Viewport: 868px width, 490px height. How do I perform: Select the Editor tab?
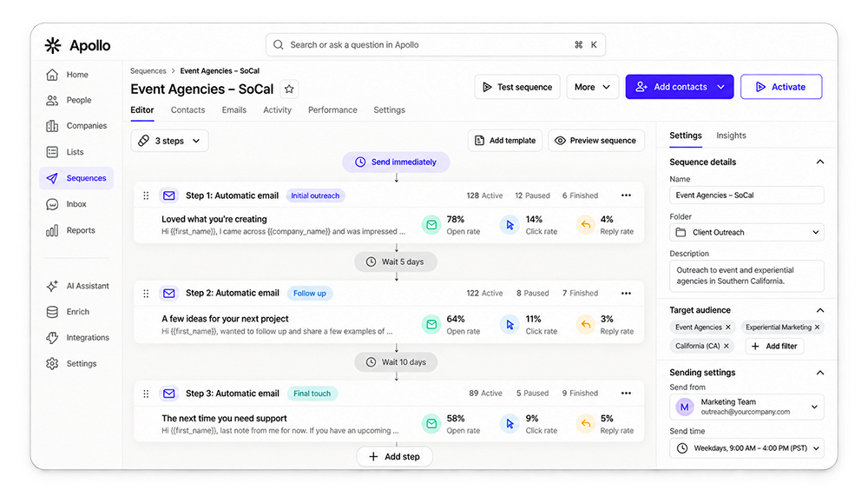pos(142,109)
